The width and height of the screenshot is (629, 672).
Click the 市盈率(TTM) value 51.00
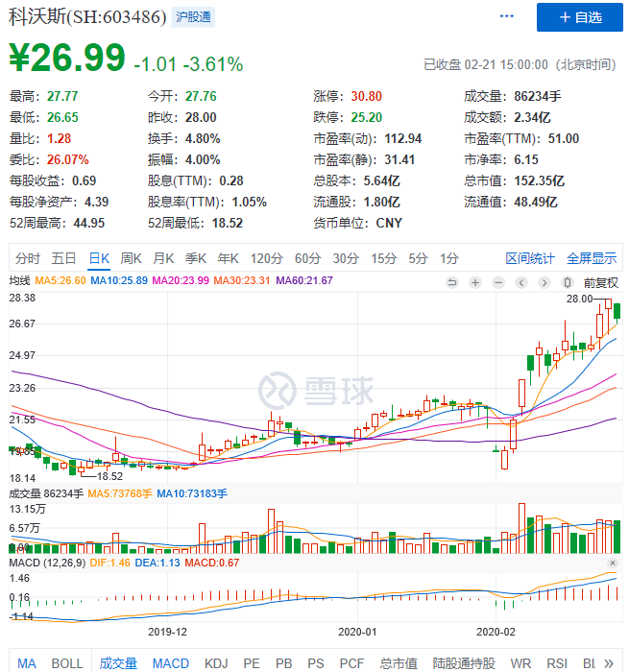pos(564,139)
